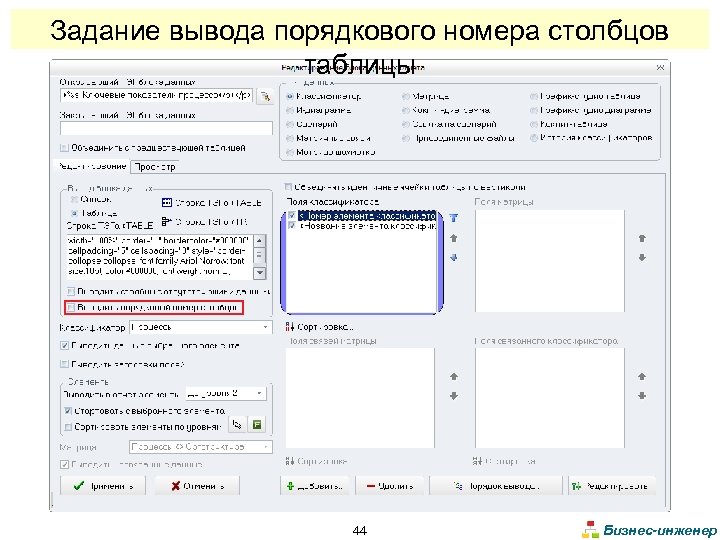Click the green check icon on Применить
The width and height of the screenshot is (720, 540).
pyautogui.click(x=79, y=486)
